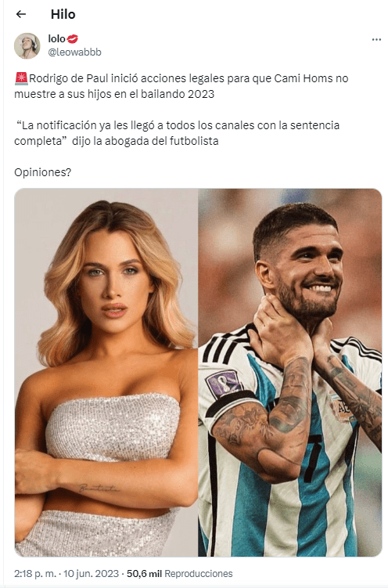Open the blonde woman photo on left
Viewport: 388px width, 588px height.
(x=106, y=373)
